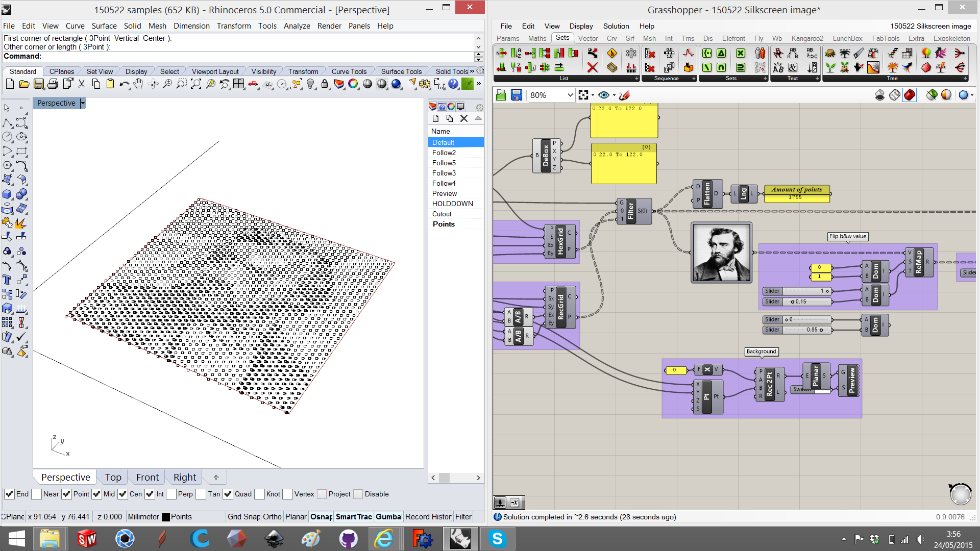Open the Perspective viewport dropdown menu
The image size is (980, 551).
pos(83,103)
